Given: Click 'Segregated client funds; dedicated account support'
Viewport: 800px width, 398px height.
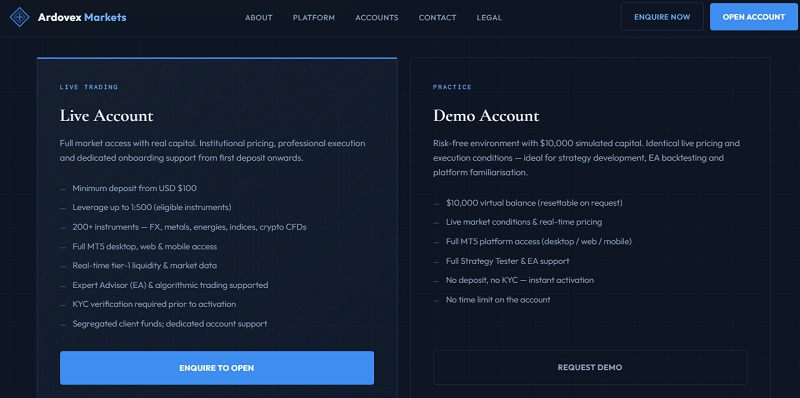Looking at the screenshot, I should pyautogui.click(x=169, y=324).
